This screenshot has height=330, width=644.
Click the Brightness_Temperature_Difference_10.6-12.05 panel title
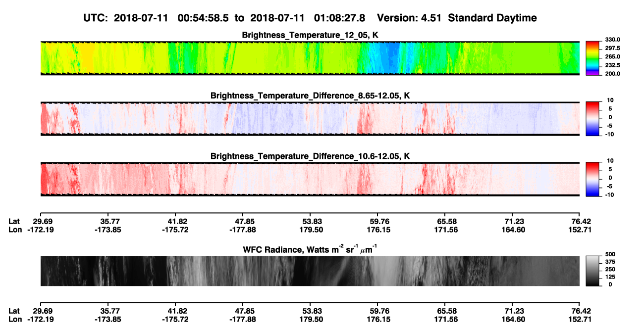click(310, 156)
